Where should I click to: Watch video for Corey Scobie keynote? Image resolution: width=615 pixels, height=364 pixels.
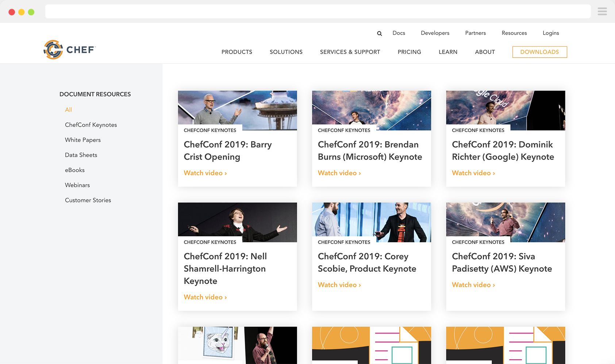pyautogui.click(x=339, y=285)
